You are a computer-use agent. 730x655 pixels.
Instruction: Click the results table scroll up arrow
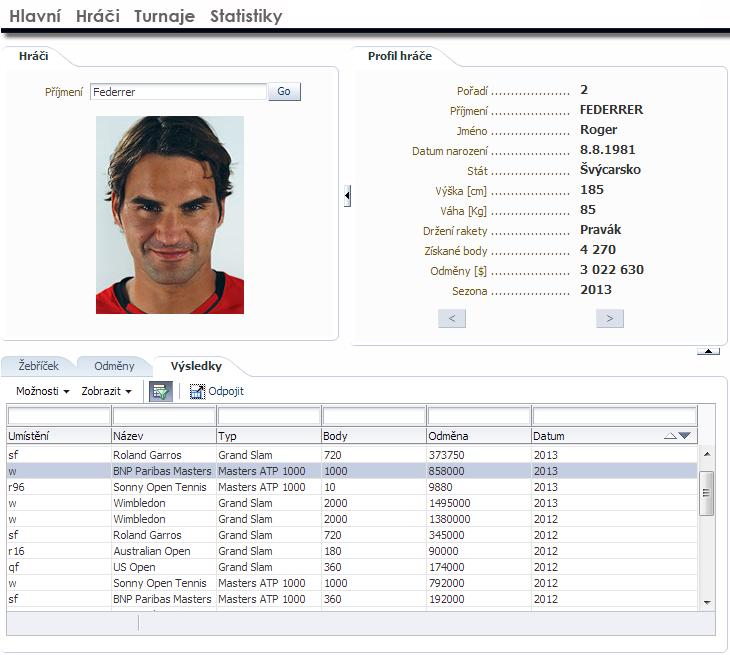tap(707, 454)
